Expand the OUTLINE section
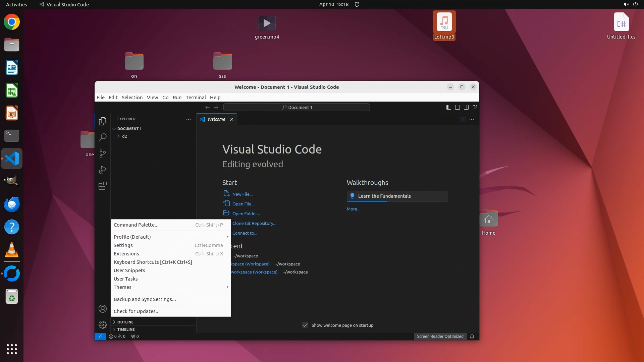The width and height of the screenshot is (644, 362). tap(125, 322)
